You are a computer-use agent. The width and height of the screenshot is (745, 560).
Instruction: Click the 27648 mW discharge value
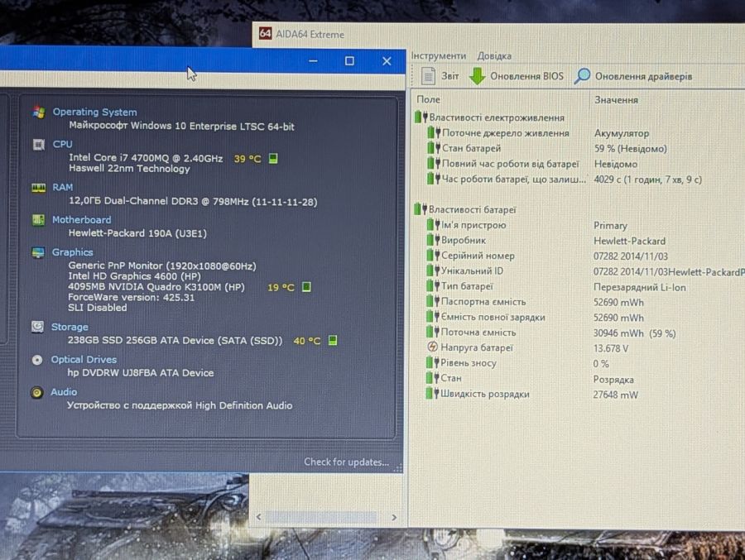tap(615, 395)
